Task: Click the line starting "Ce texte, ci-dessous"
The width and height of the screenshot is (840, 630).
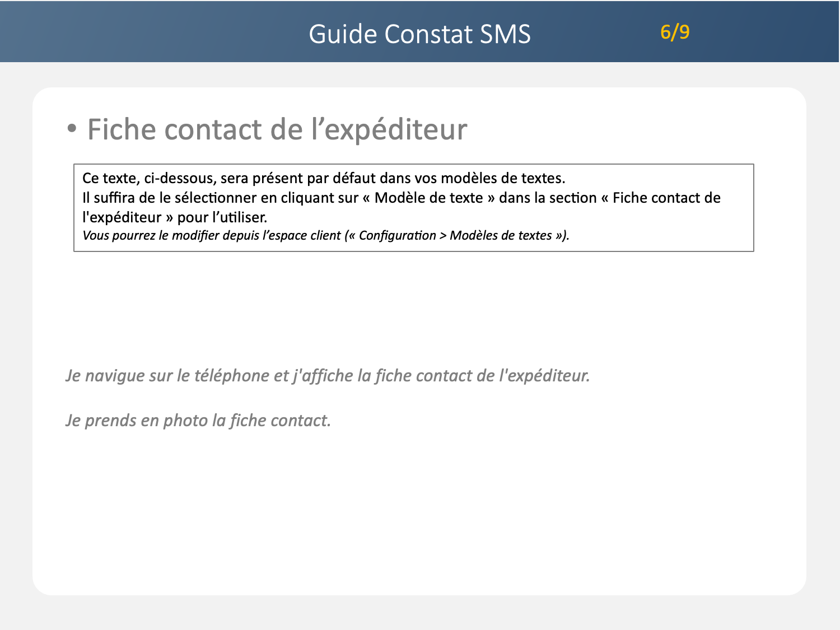Action: coord(324,178)
